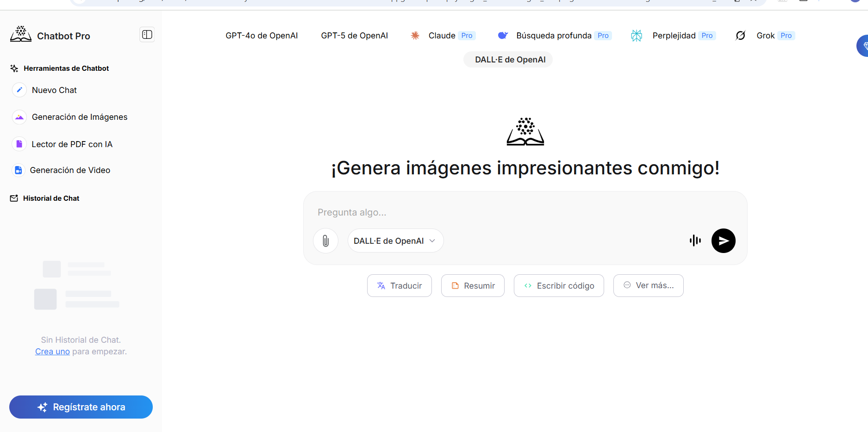Click the Chatbot Pro logo
Image resolution: width=868 pixels, height=432 pixels.
tap(50, 35)
